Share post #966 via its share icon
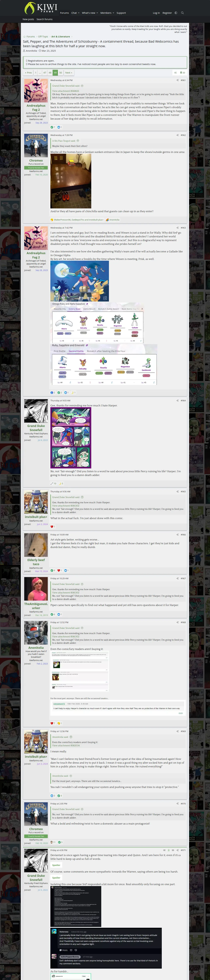Image resolution: width=210 pixels, height=980 pixels. tap(177, 535)
